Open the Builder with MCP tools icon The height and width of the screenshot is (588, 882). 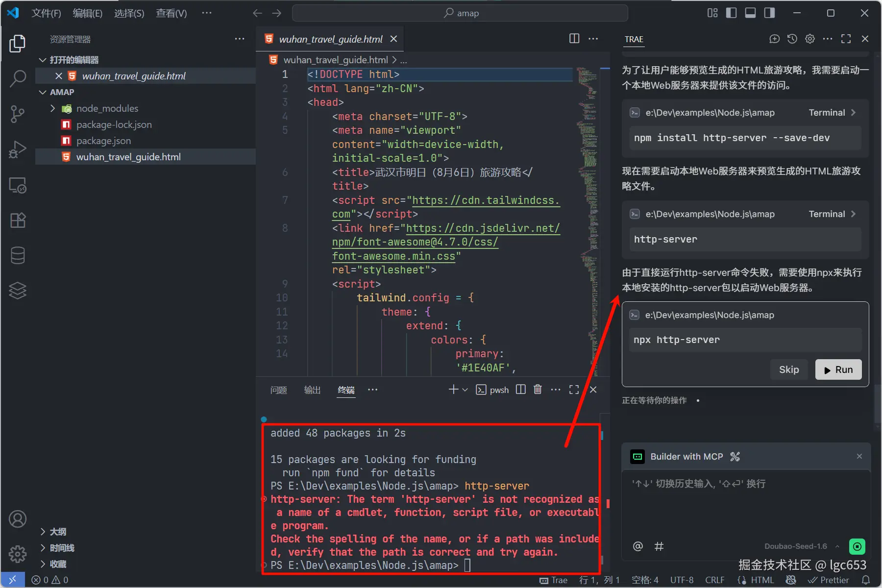coord(735,457)
